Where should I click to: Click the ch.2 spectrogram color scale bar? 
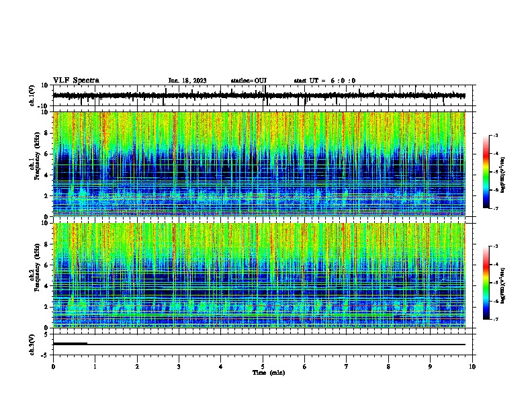486,283
